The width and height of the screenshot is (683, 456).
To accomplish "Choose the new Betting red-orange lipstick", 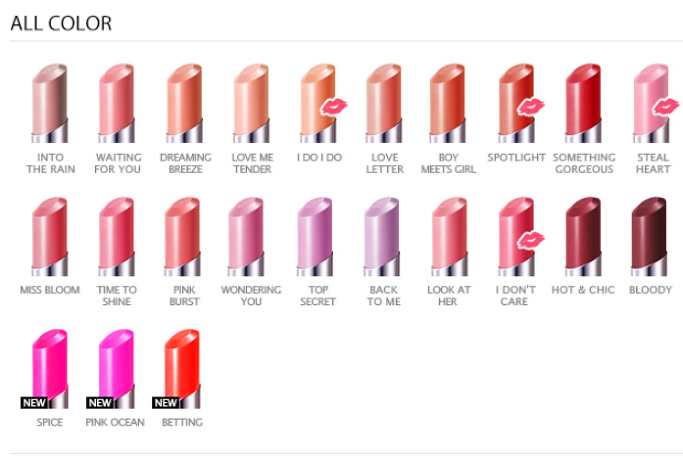I will [x=183, y=369].
